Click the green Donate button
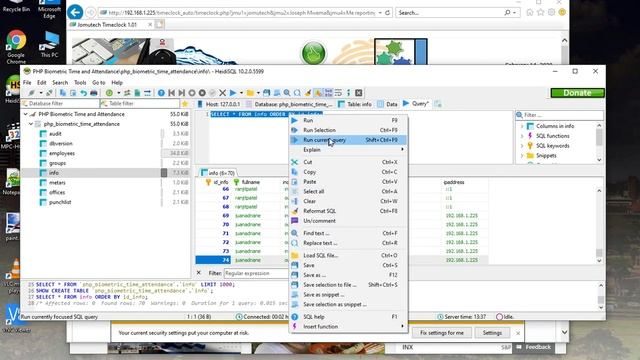This screenshot has height=360, width=640. click(577, 93)
